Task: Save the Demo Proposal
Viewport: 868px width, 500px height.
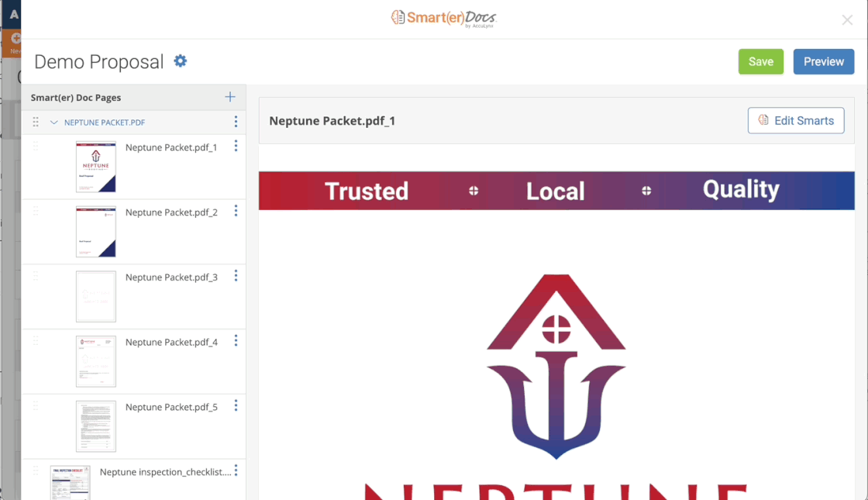Action: point(760,61)
